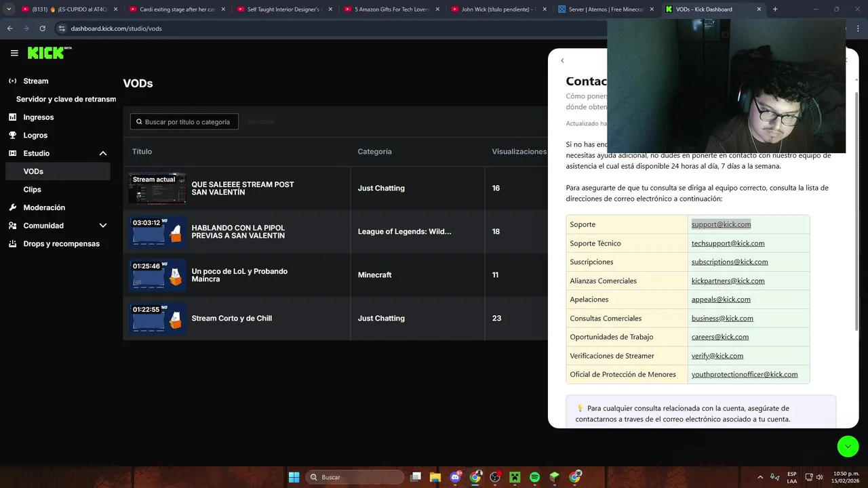The height and width of the screenshot is (488, 868).
Task: Click Categoría column header
Action: click(375, 152)
